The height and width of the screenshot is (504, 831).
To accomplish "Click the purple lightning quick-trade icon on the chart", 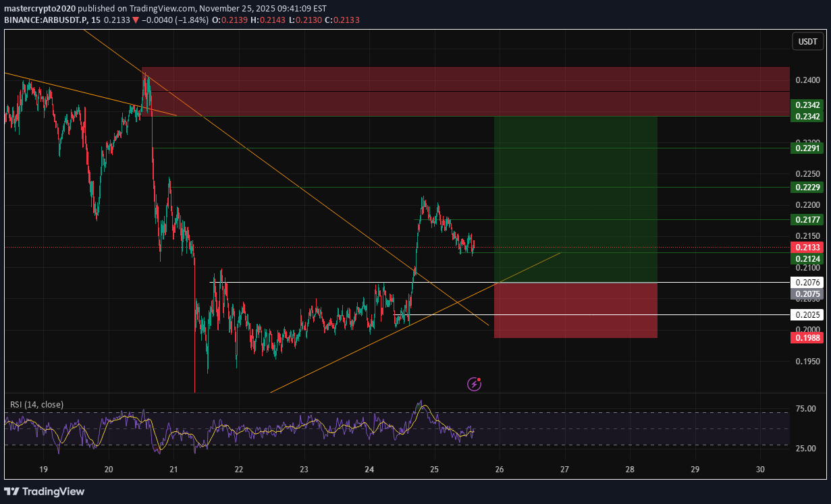I will [473, 384].
